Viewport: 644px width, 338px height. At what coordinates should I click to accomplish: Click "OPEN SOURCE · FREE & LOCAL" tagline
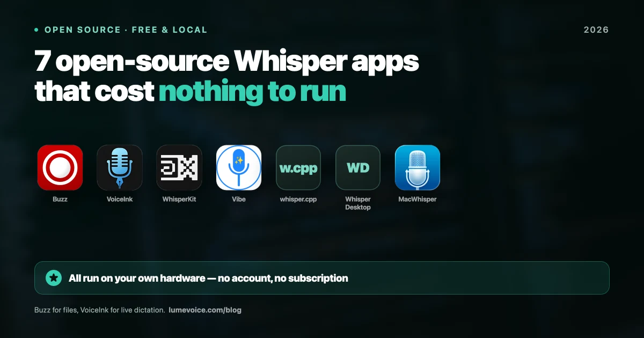pos(126,30)
